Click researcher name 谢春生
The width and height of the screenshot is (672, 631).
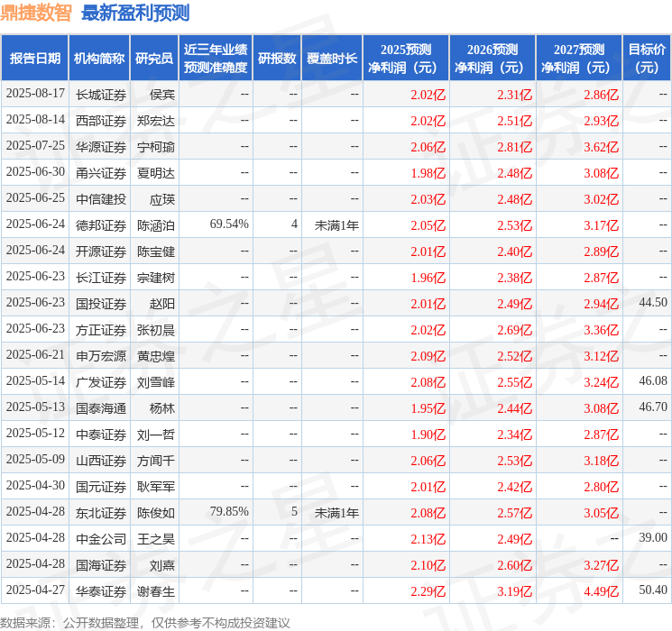tap(156, 591)
